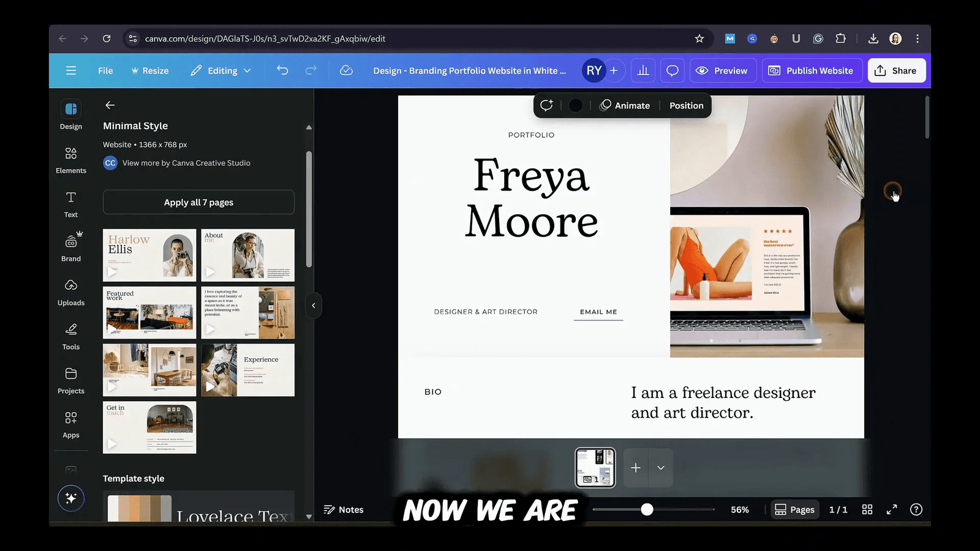Viewport: 980px width, 551px height.
Task: Toggle the Pages view button
Action: coord(794,509)
